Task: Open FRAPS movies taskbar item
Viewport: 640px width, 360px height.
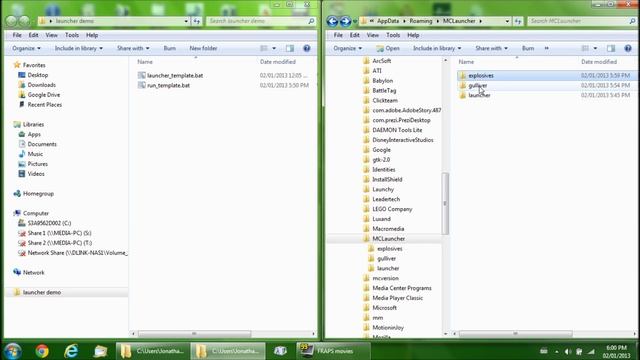Action: (333, 351)
